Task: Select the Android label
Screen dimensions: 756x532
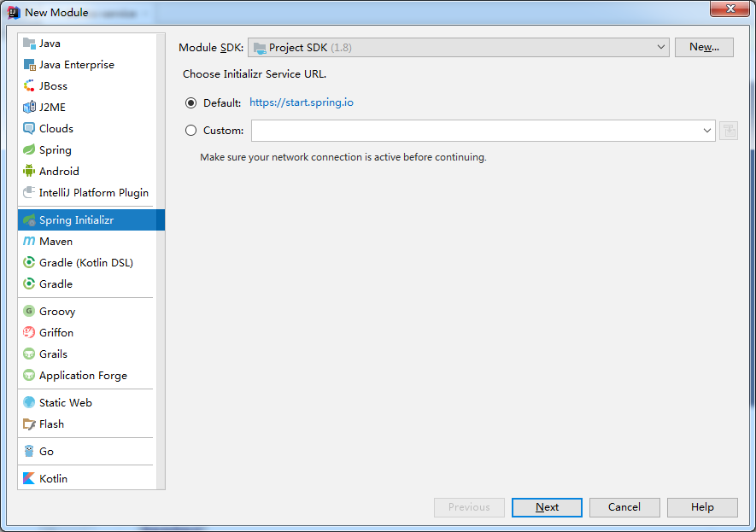Action: click(59, 171)
